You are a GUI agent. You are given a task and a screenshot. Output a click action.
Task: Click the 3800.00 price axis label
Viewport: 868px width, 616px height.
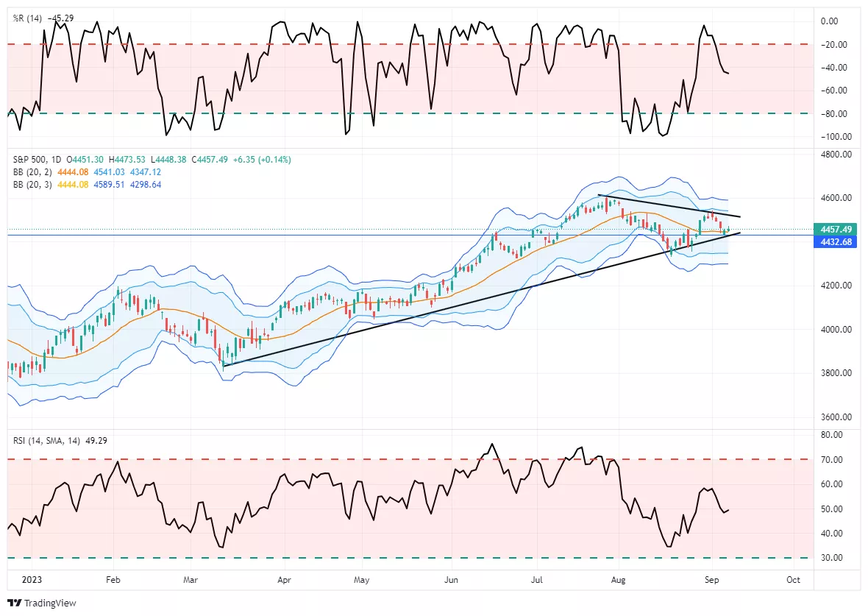[836, 373]
